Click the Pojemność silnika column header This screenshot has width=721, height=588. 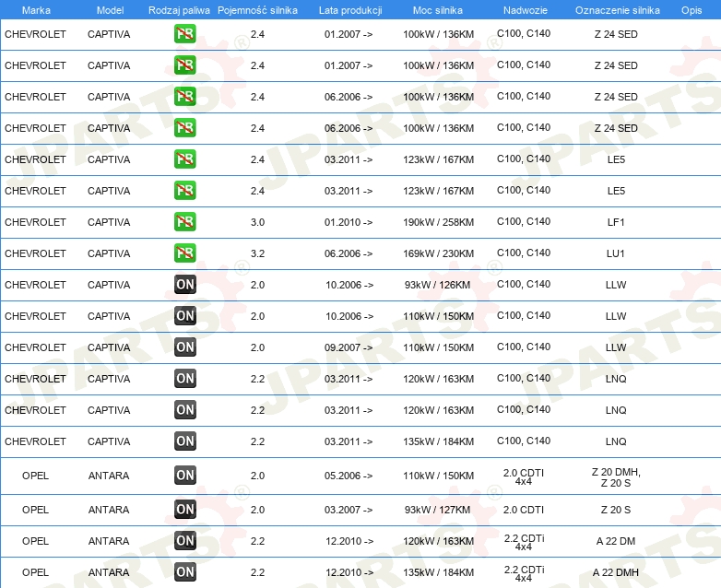(x=257, y=10)
